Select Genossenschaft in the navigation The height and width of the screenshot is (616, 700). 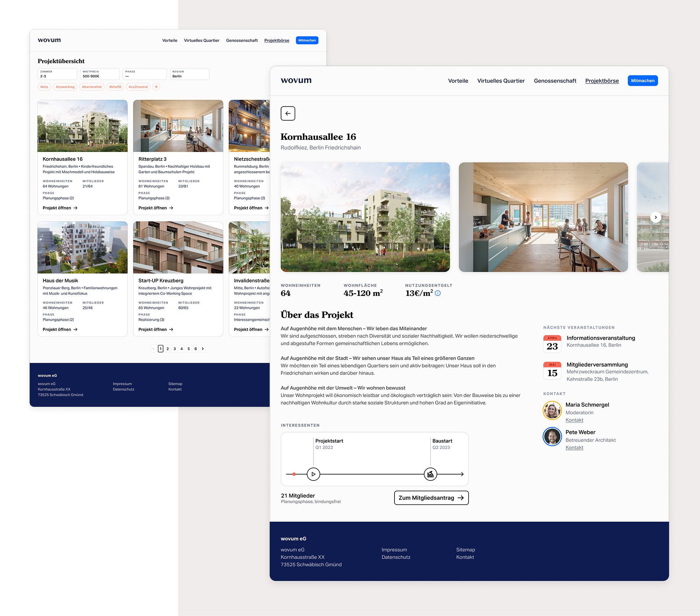(x=555, y=81)
